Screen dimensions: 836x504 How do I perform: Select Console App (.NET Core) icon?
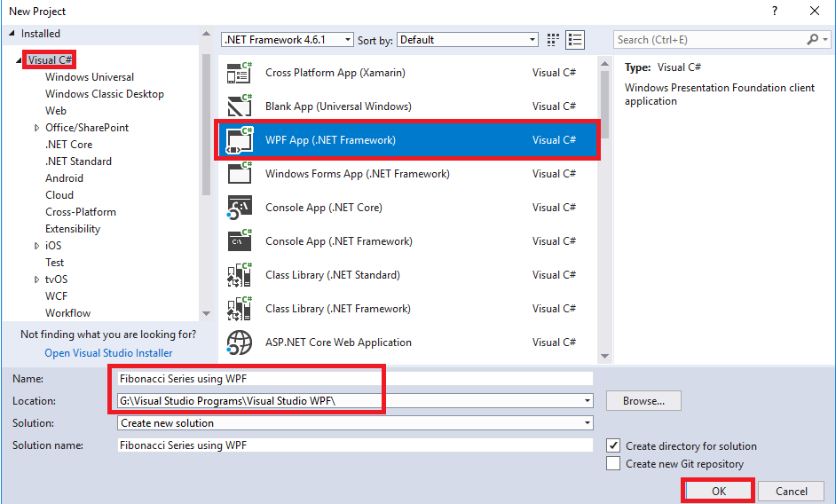coord(240,208)
